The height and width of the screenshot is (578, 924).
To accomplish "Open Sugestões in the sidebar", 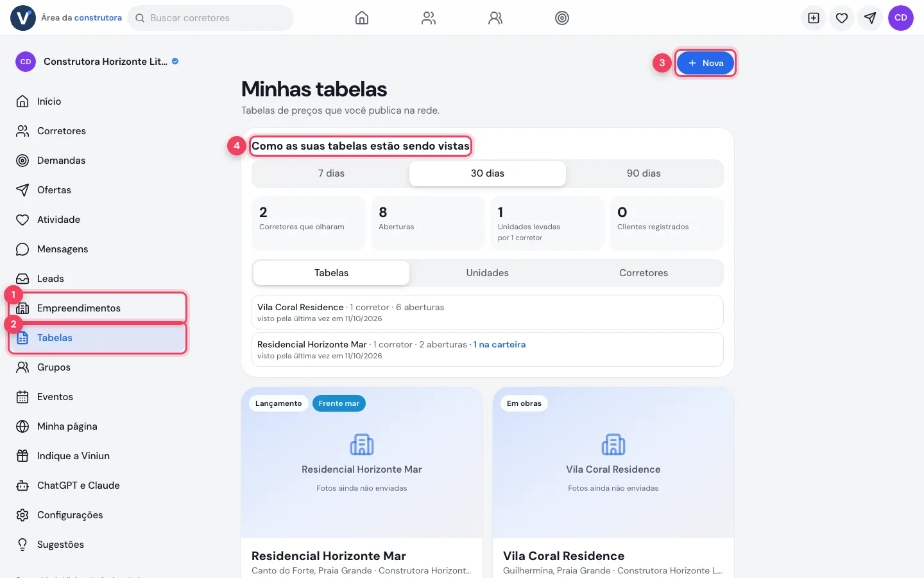I will (x=98, y=545).
